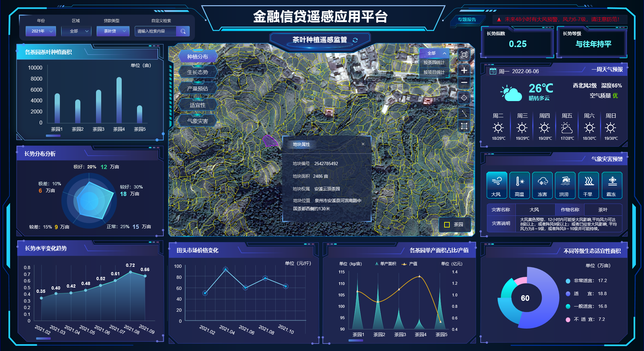Select the polygon area measure tool
644x351 pixels.
(464, 126)
